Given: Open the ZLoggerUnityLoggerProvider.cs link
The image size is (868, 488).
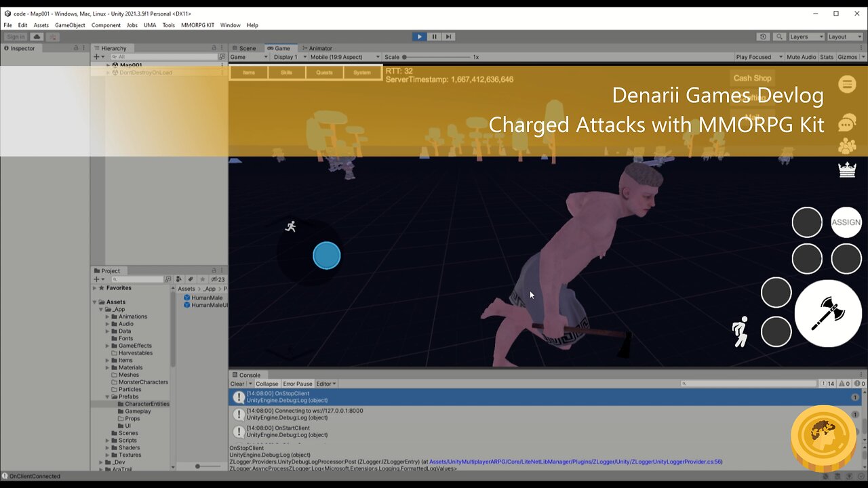Looking at the screenshot, I should click(576, 462).
